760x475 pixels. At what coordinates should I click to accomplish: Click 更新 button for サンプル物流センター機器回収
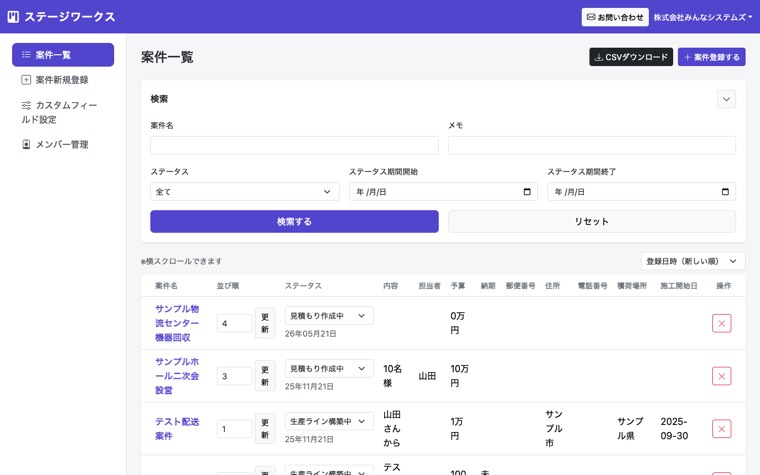point(265,323)
